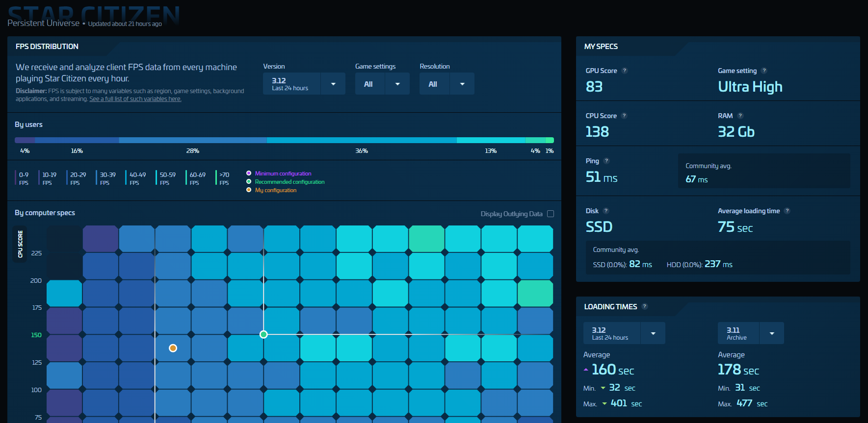Select the 50-59 FPS legend entry

166,178
